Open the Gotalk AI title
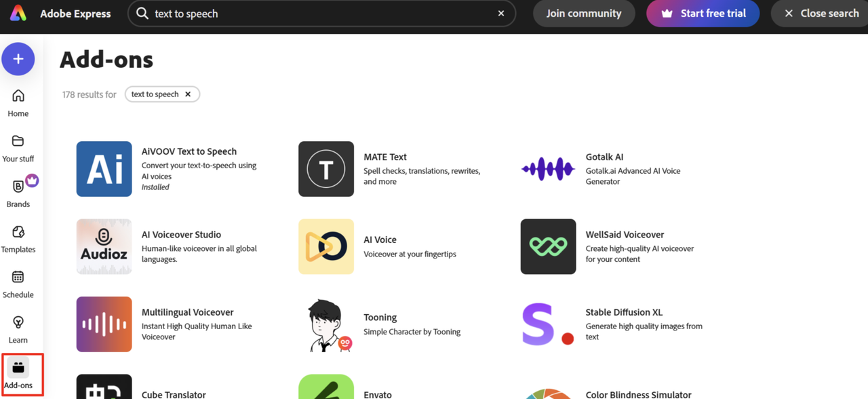This screenshot has width=868, height=399. [604, 157]
